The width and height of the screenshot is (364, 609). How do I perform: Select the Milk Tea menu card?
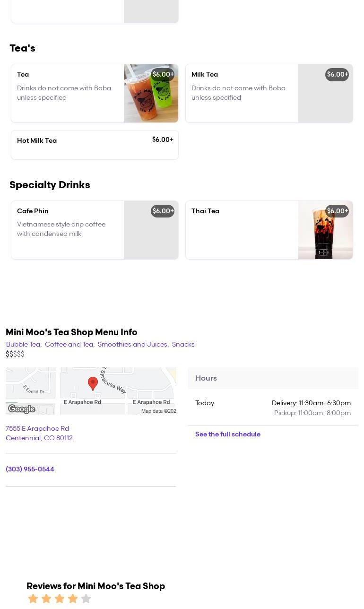(242, 93)
